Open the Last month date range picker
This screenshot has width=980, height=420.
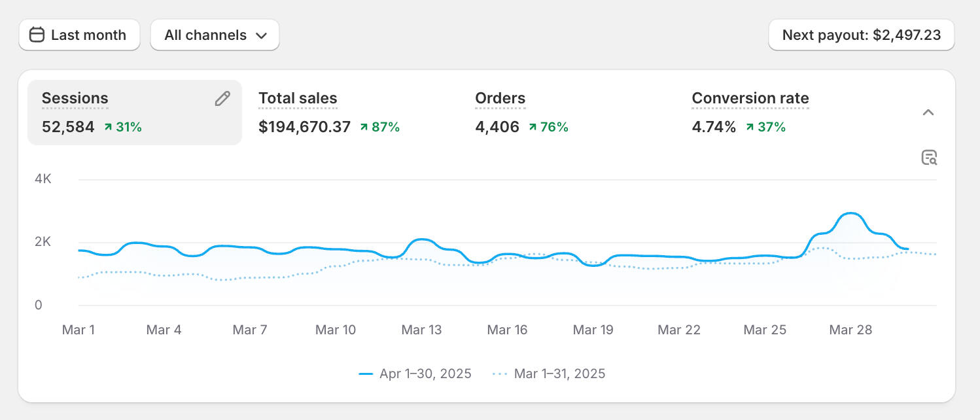(x=79, y=35)
